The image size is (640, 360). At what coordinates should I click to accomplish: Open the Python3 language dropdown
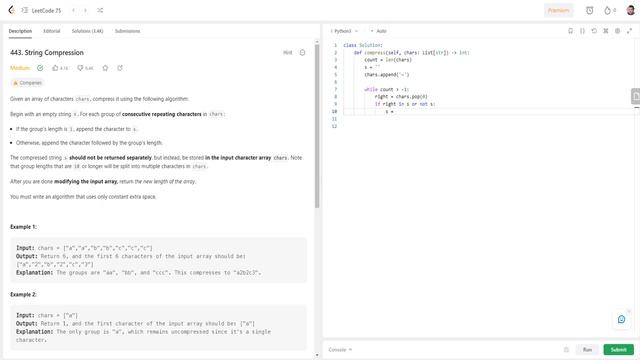(x=344, y=31)
